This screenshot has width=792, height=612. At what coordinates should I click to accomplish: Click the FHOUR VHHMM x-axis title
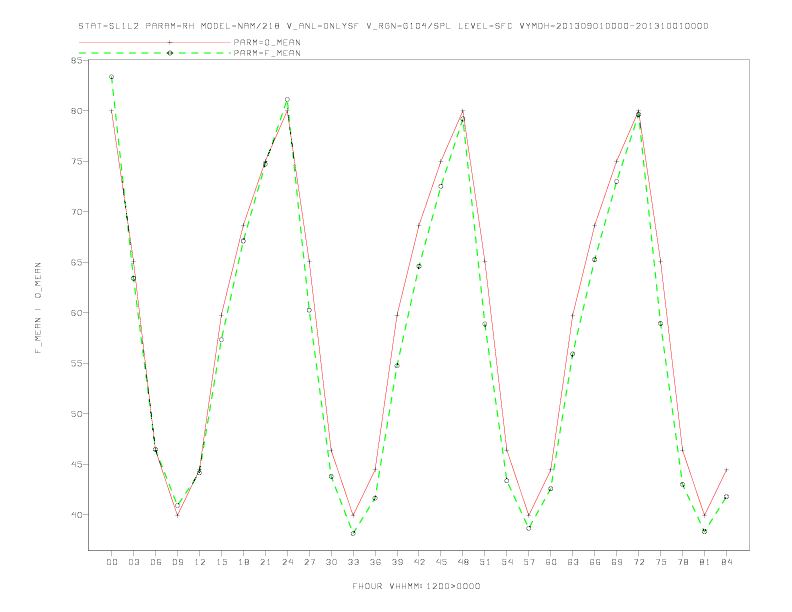pos(416,586)
